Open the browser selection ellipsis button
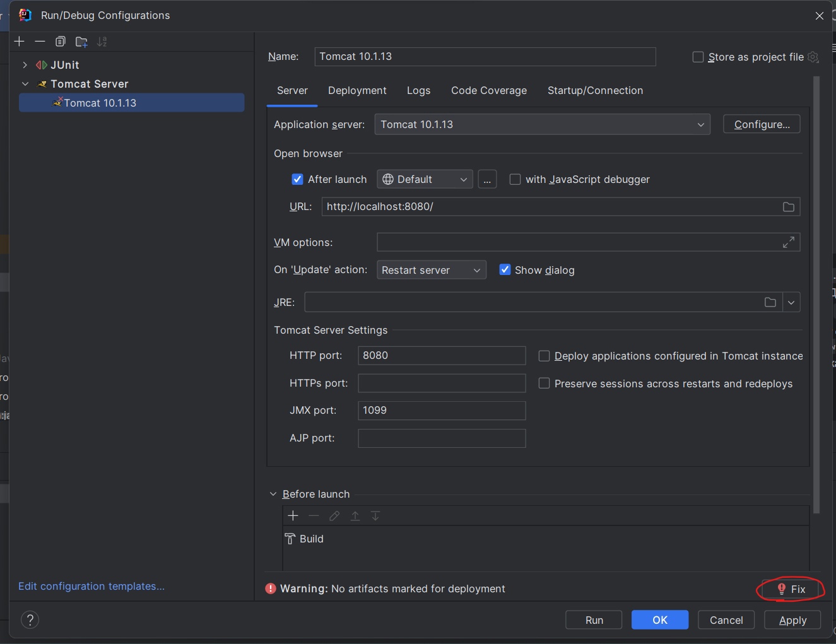 click(x=487, y=179)
